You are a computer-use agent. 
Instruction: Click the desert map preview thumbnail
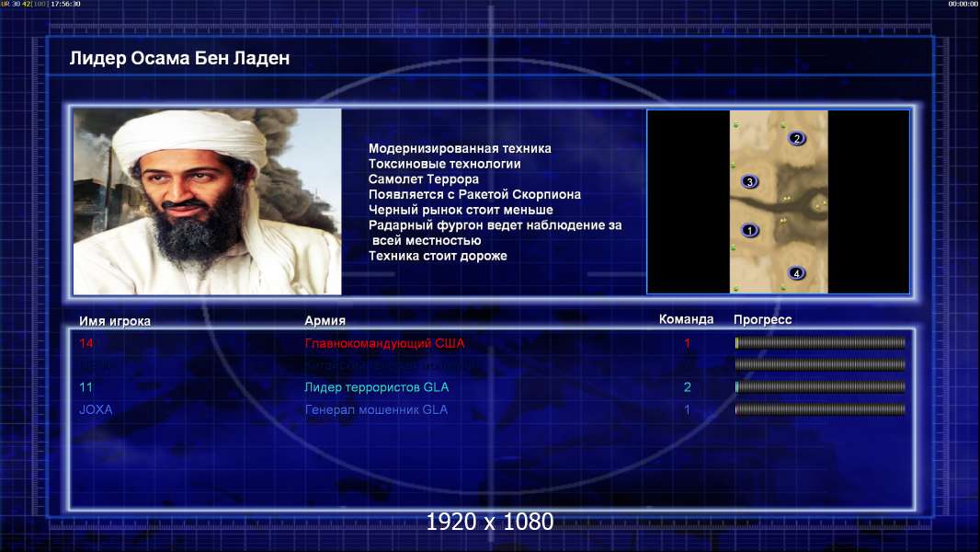(x=779, y=201)
